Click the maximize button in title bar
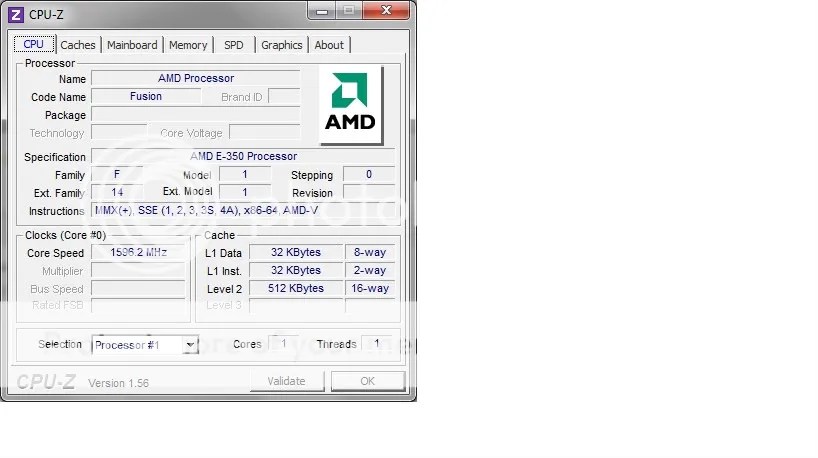Screen dimensions: 818x458 (x=349, y=10)
